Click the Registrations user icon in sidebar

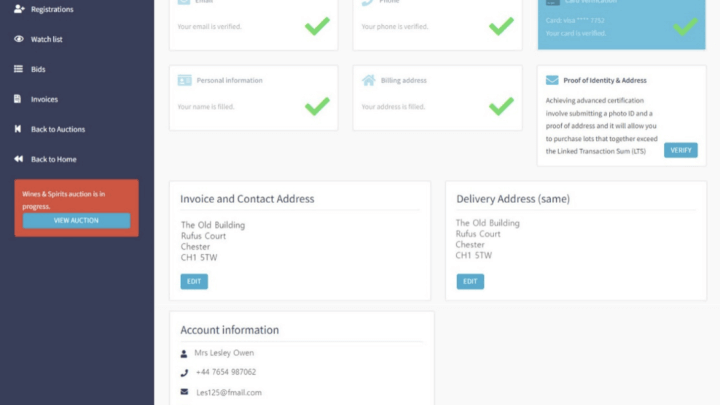click(19, 9)
